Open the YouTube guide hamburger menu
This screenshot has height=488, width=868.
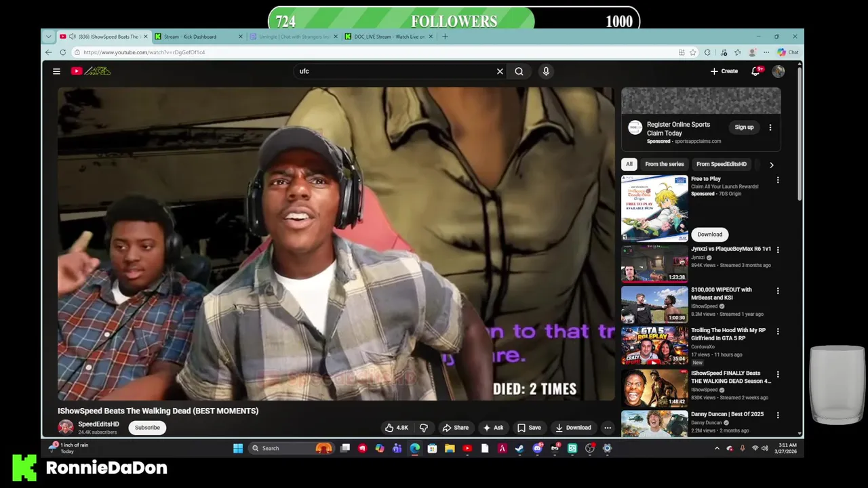[57, 71]
